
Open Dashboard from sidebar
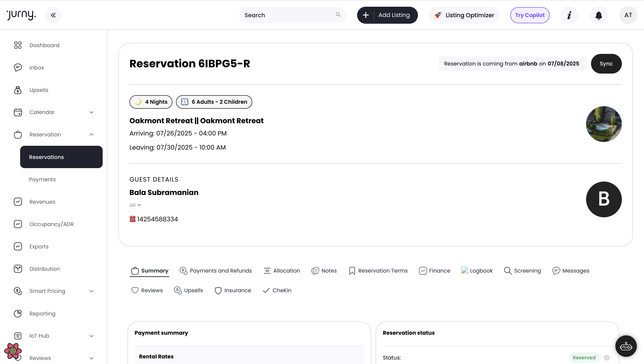pyautogui.click(x=44, y=45)
